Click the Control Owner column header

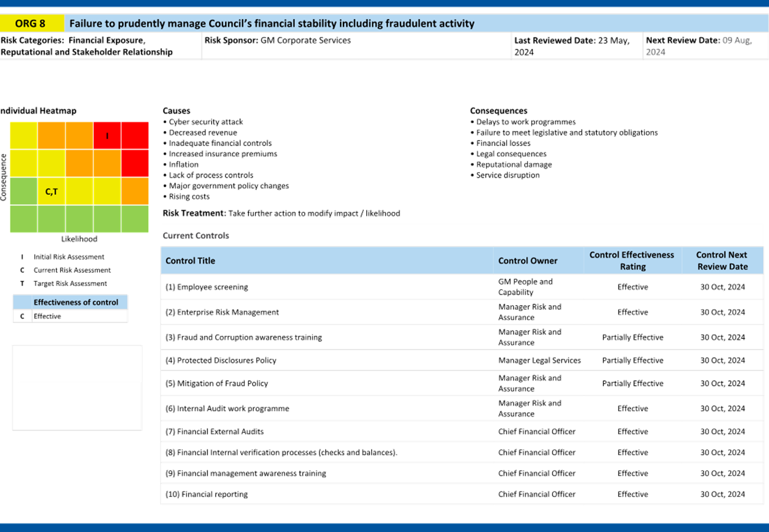[527, 261]
